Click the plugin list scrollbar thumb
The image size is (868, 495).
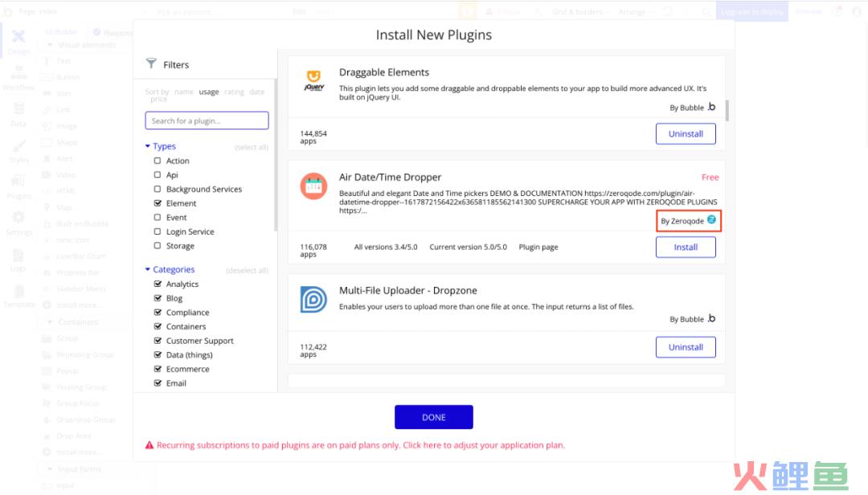(727, 111)
